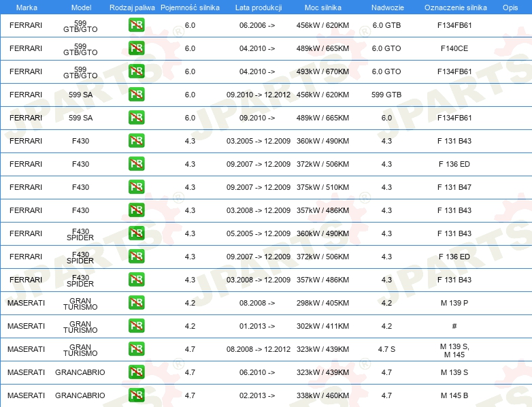Click the fuel icon in the F430 Spider 357kW row
The width and height of the screenshot is (532, 407).
coord(136,279)
